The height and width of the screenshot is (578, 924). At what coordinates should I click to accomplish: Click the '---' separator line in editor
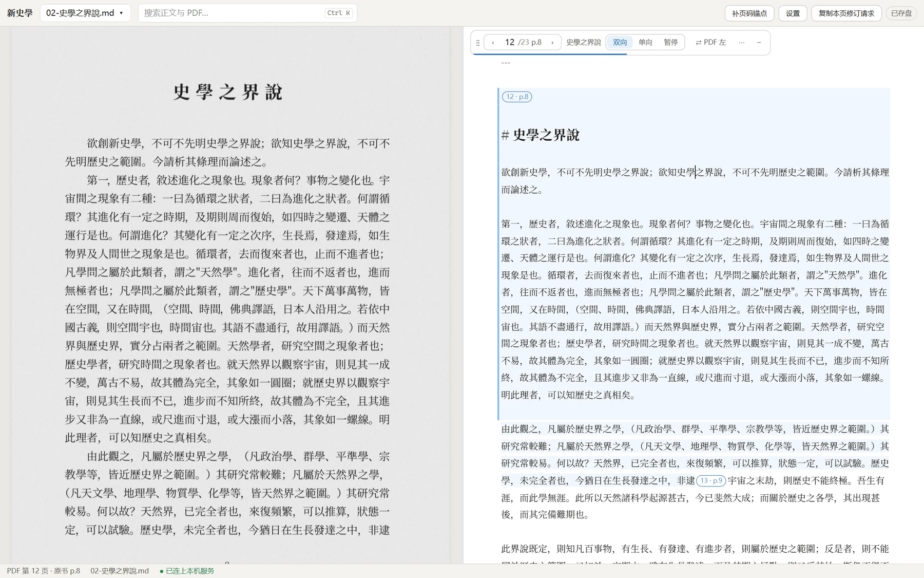[x=506, y=63]
